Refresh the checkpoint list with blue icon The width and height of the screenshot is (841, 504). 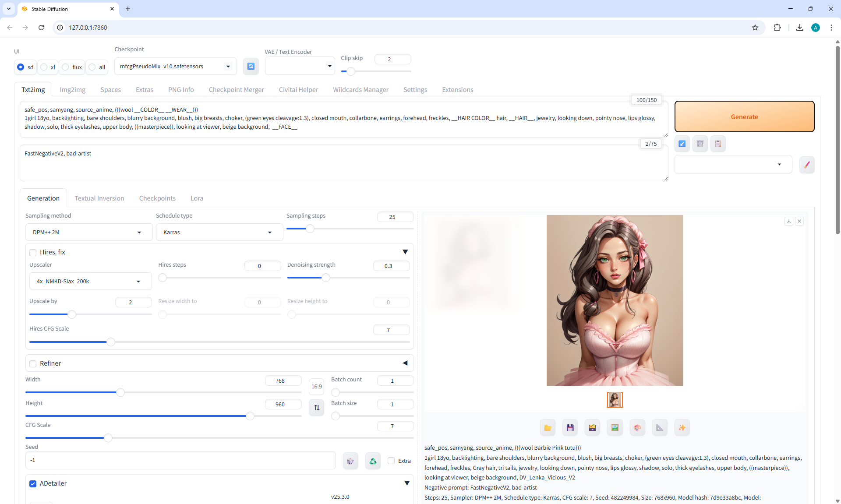(251, 67)
